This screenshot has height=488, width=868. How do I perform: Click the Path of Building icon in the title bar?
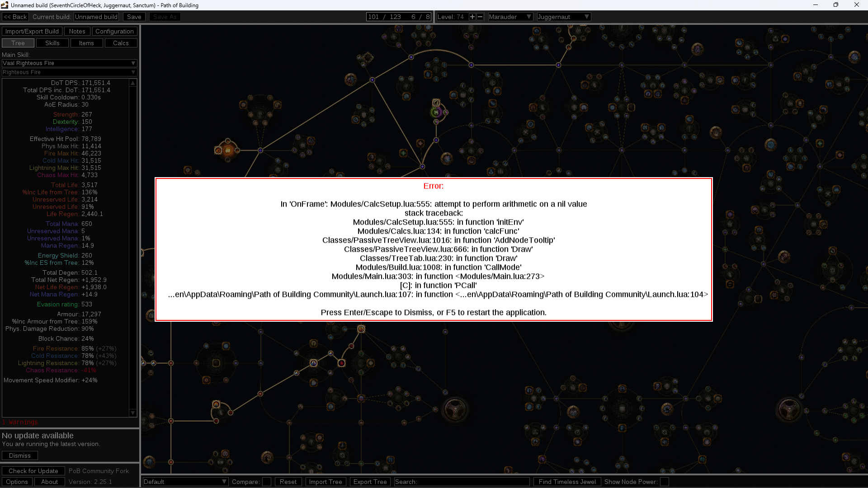(x=5, y=5)
